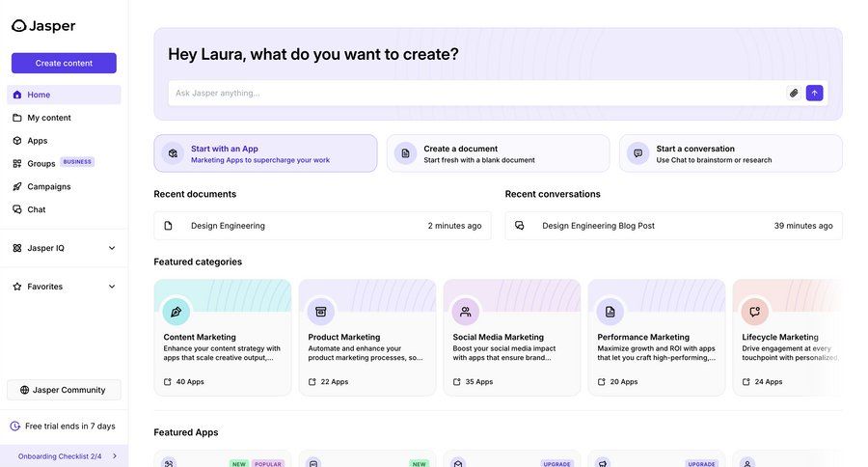
Task: Click the Design Engineering document icon
Action: [168, 226]
